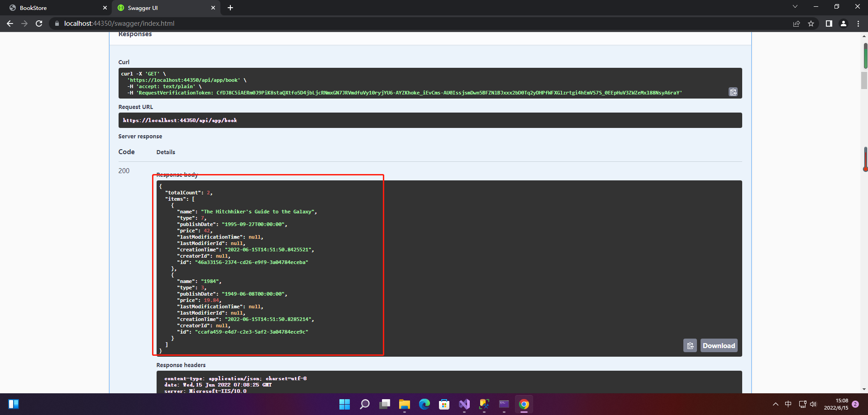
Task: Open the Chrome profile menu
Action: (844, 24)
